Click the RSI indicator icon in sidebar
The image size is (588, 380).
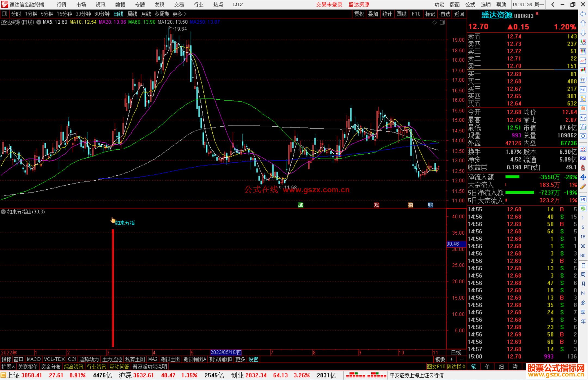(x=583, y=158)
